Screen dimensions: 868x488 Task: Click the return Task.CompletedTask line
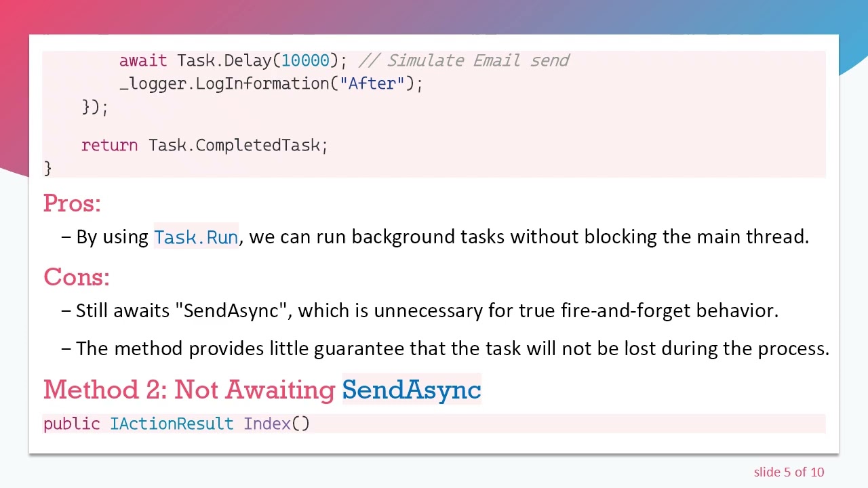coord(204,145)
